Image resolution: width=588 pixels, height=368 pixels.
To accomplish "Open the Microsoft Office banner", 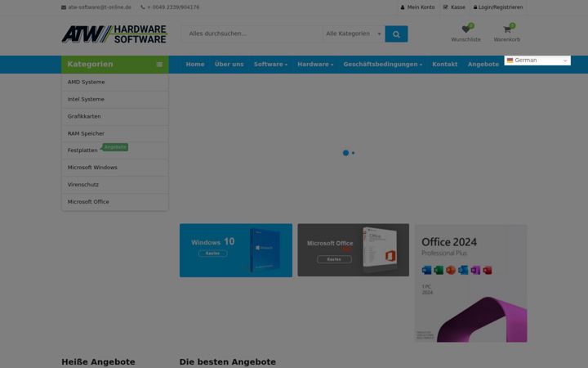I will pyautogui.click(x=354, y=250).
